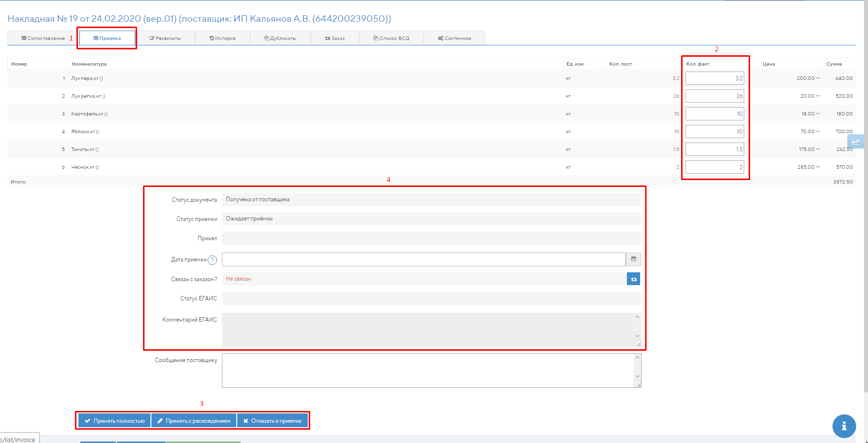Open the Дубликаты tab
This screenshot has width=868, height=443.
(280, 38)
